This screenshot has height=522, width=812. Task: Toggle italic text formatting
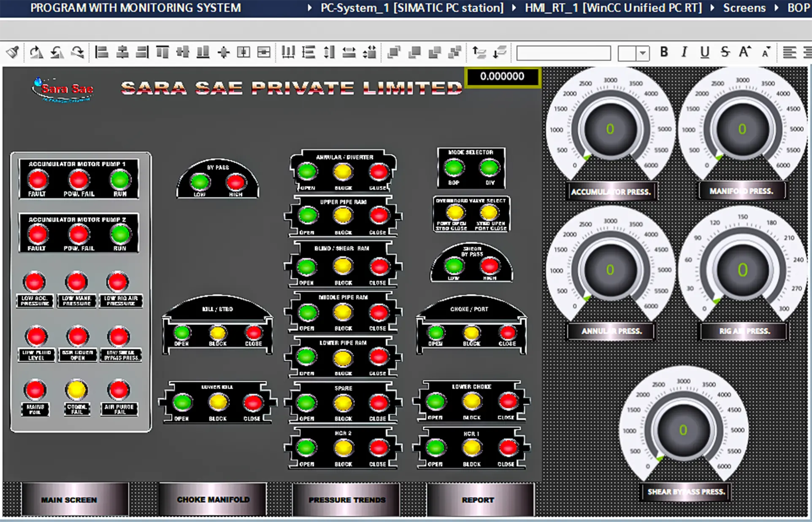coord(684,52)
